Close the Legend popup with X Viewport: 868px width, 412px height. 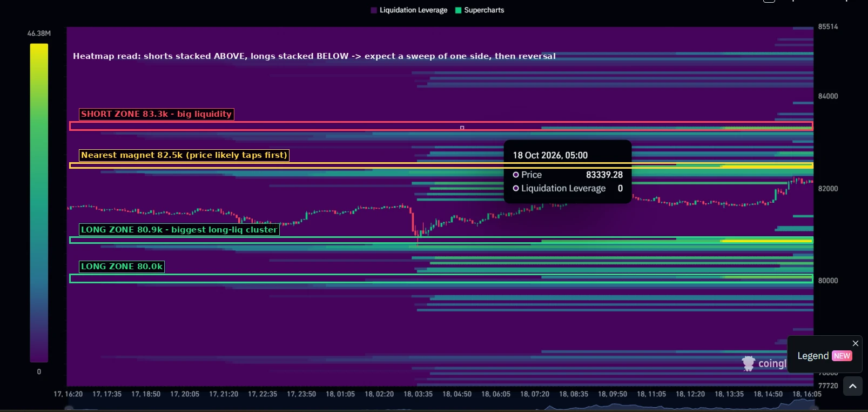[856, 343]
